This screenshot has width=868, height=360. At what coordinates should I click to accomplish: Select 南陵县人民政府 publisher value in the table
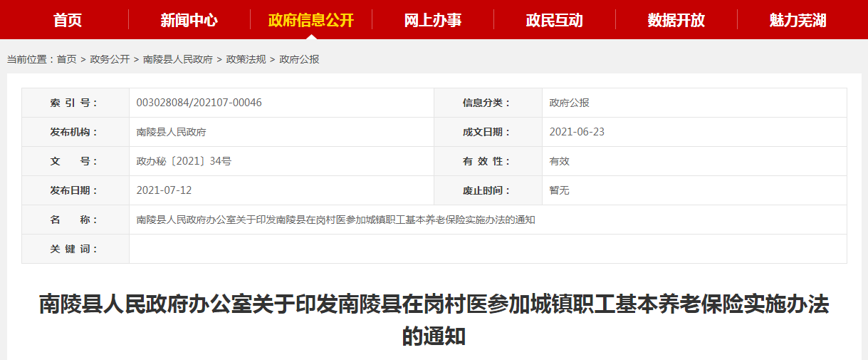(172, 132)
